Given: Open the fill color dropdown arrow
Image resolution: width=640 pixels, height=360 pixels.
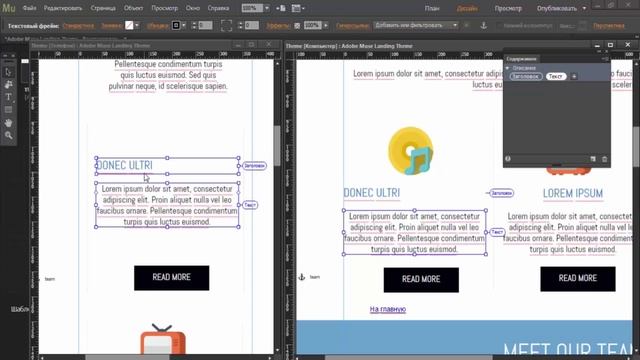Looking at the screenshot, I should pos(137,25).
